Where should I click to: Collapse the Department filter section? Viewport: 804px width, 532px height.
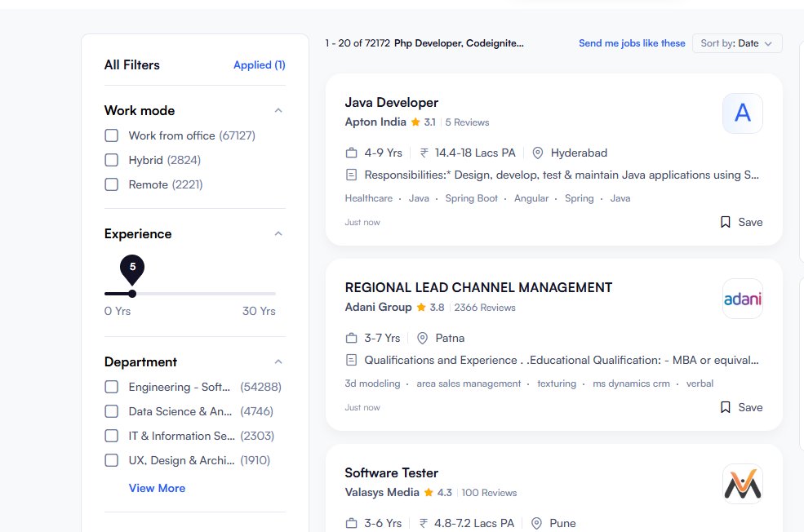pyautogui.click(x=278, y=361)
